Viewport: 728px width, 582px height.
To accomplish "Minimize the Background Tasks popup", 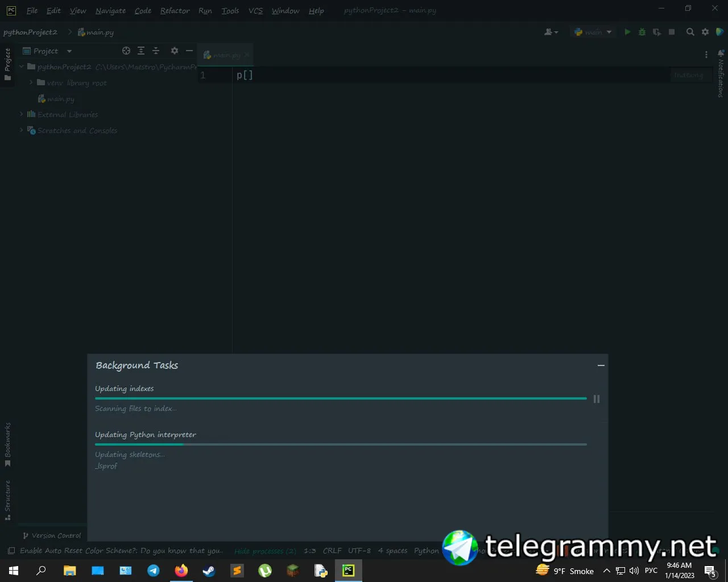I will pyautogui.click(x=601, y=365).
